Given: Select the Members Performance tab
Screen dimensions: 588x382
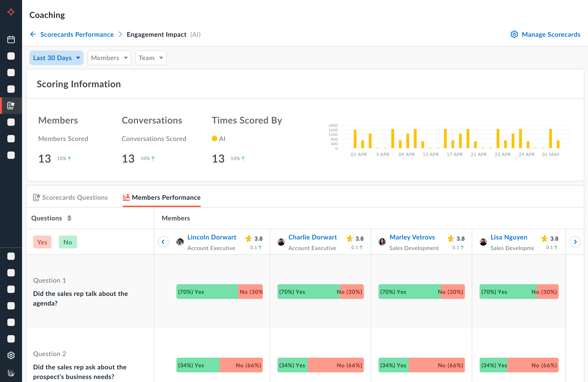Looking at the screenshot, I should [x=161, y=197].
